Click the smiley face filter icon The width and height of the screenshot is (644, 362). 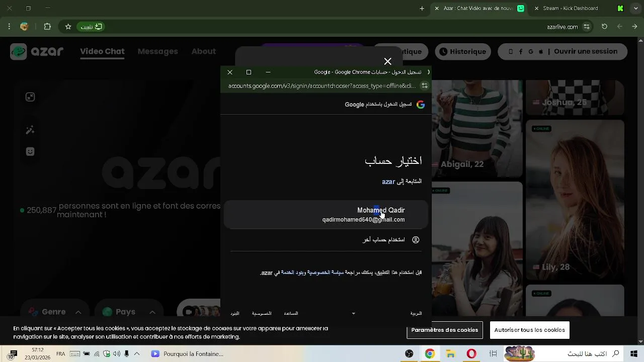30,151
